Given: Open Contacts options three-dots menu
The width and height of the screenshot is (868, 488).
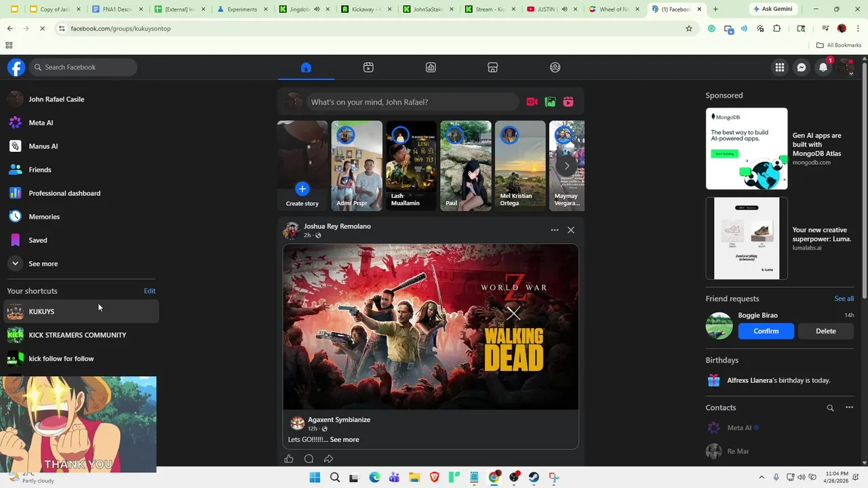Looking at the screenshot, I should (849, 407).
